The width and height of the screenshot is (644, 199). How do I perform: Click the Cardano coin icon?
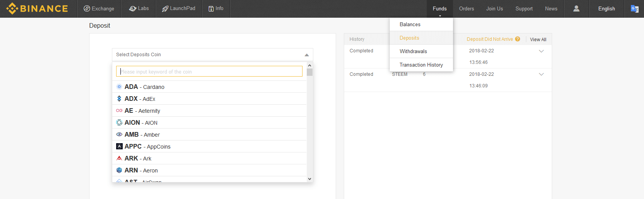[x=119, y=87]
